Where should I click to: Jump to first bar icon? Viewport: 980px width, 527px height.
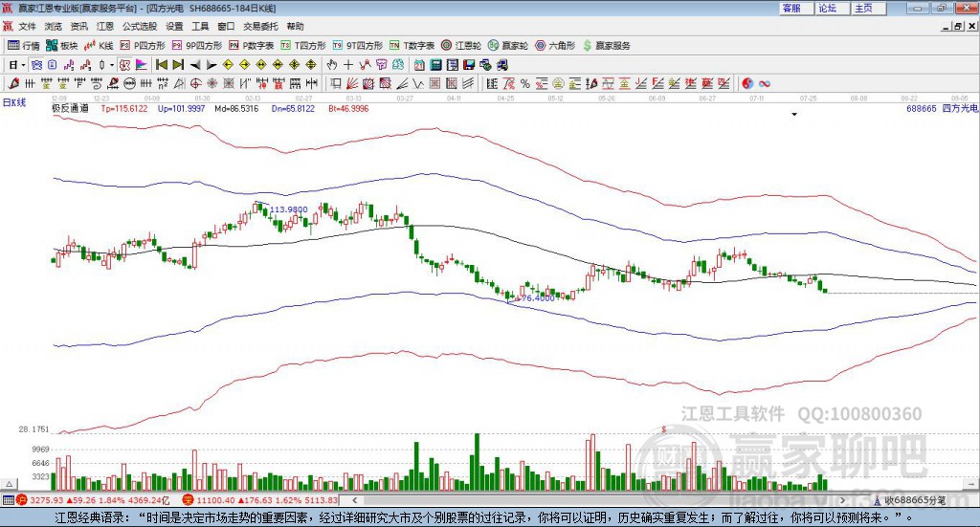coord(161,65)
